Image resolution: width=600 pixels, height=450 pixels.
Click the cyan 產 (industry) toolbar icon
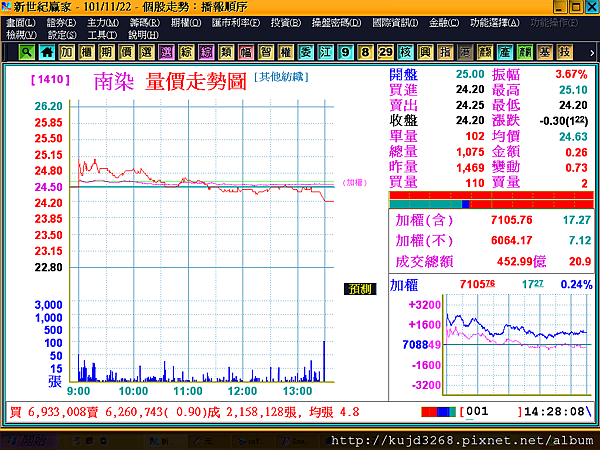click(x=505, y=52)
